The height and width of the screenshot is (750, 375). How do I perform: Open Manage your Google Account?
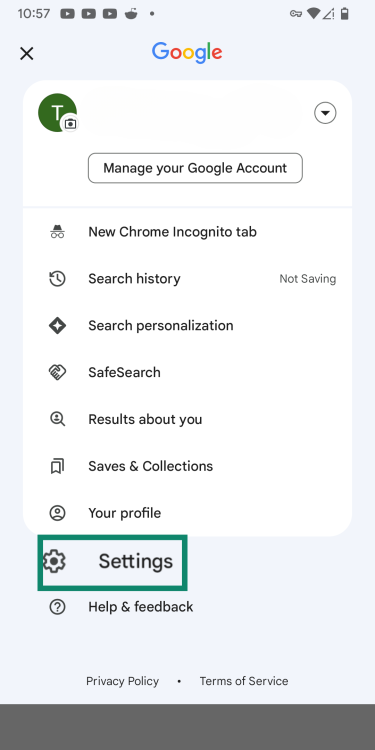tap(195, 168)
